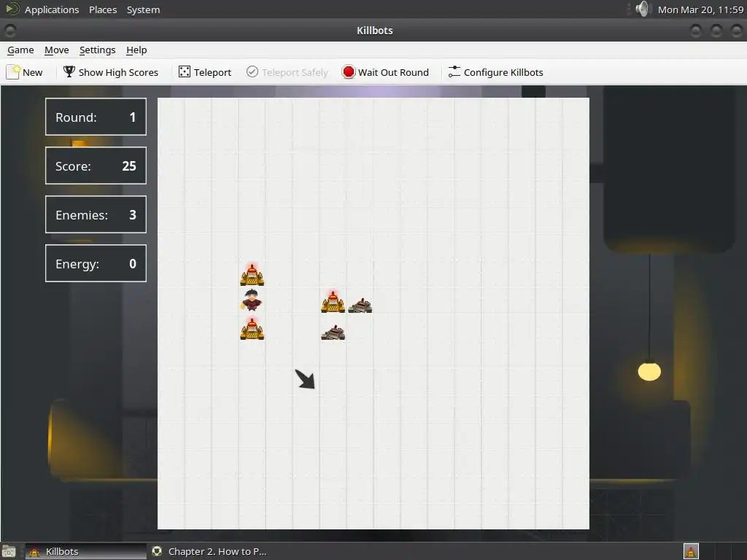Click the volume speaker icon in top panel
The image size is (747, 560).
642,9
